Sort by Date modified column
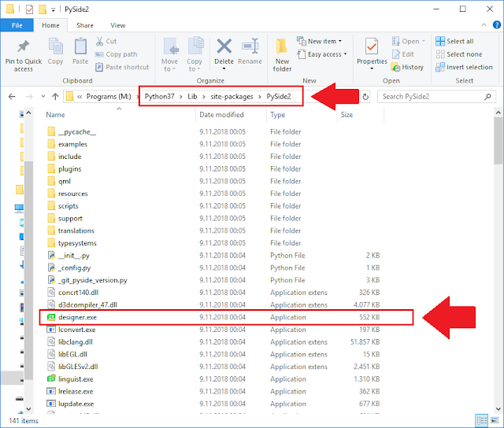The width and height of the screenshot is (504, 428). point(221,115)
